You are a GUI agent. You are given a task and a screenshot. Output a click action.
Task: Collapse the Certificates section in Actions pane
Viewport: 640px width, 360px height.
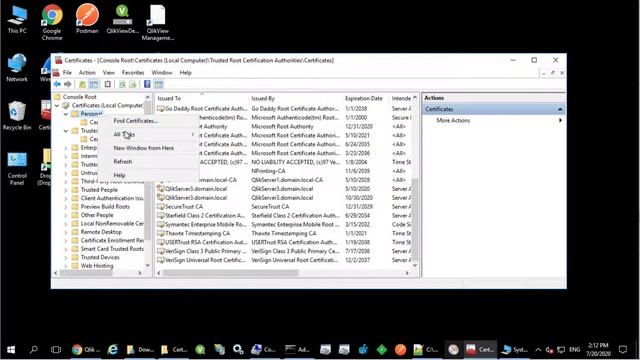tap(560, 109)
